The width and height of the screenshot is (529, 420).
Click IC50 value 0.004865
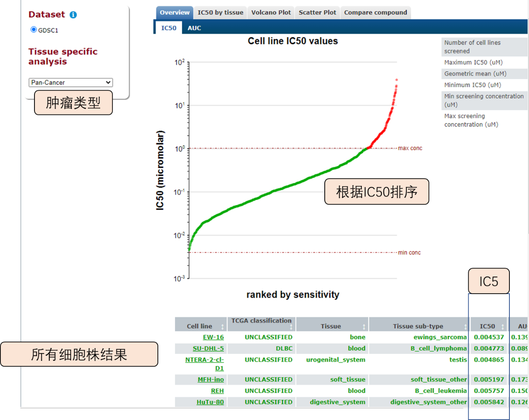click(x=489, y=360)
